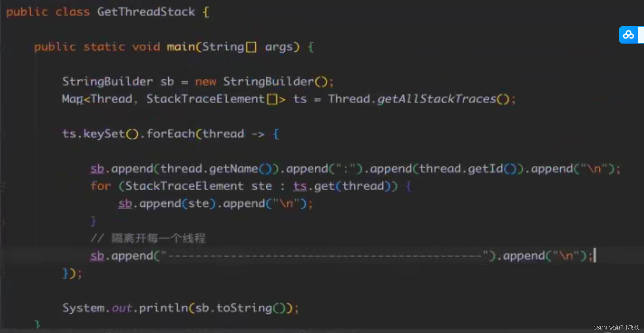Click the 'new' keyword

point(206,82)
